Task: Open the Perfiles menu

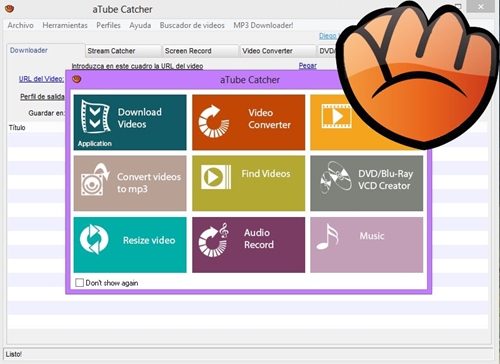Action: (108, 25)
